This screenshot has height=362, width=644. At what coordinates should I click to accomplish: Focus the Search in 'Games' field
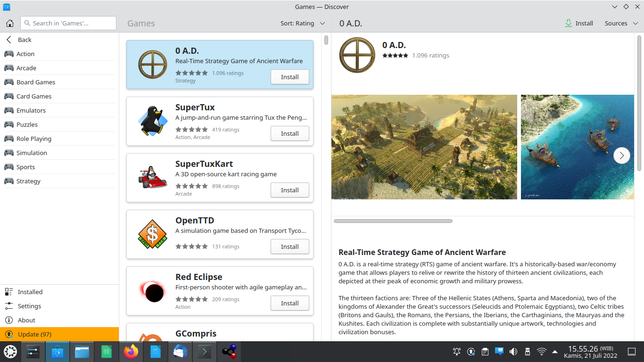pos(68,23)
